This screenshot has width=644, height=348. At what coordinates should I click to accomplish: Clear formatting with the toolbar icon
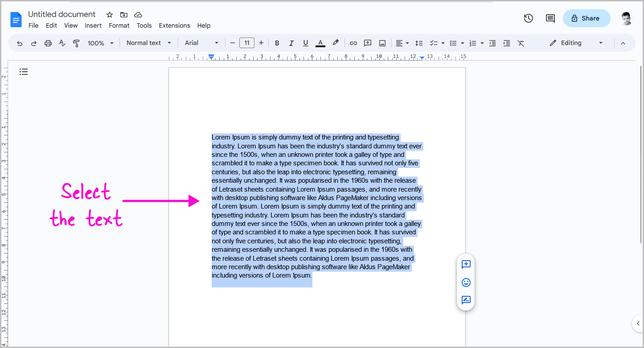[521, 43]
